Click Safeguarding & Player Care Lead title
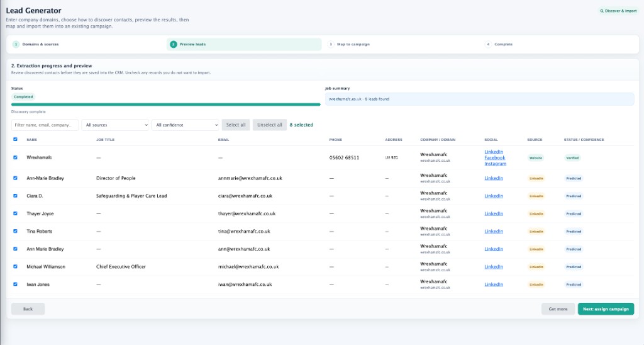644x345 pixels. point(131,196)
